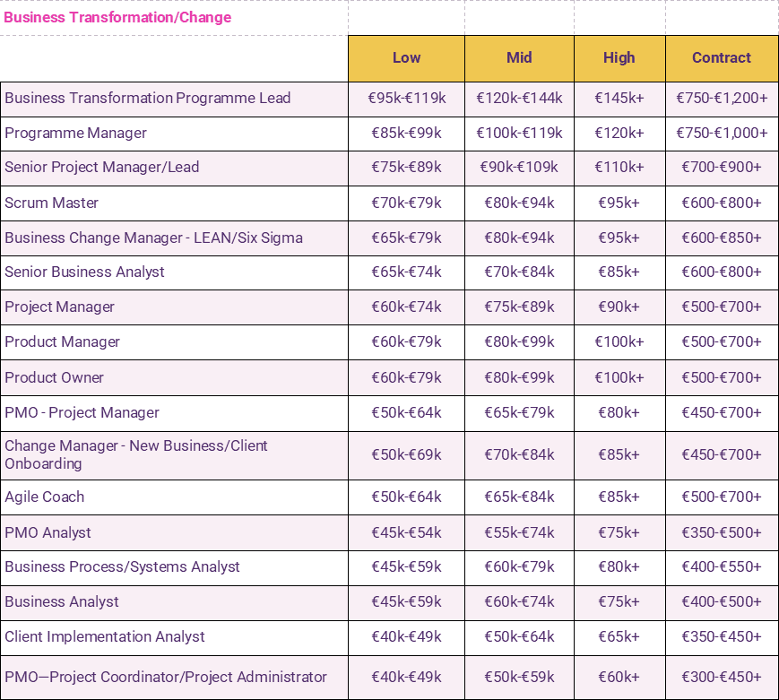779x700 pixels.
Task: Select the PMO Analyst role cell
Action: [x=48, y=533]
